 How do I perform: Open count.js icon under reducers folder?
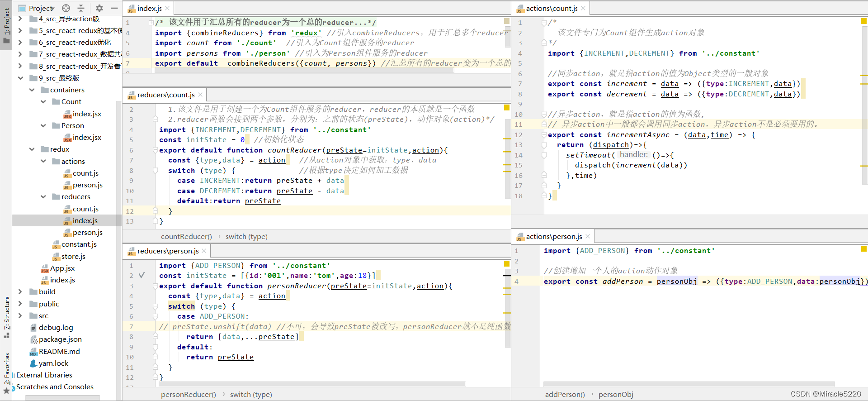pos(67,209)
